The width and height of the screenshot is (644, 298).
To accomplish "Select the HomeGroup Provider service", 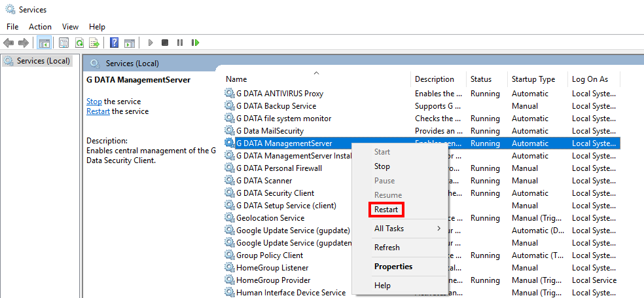I will (x=273, y=280).
